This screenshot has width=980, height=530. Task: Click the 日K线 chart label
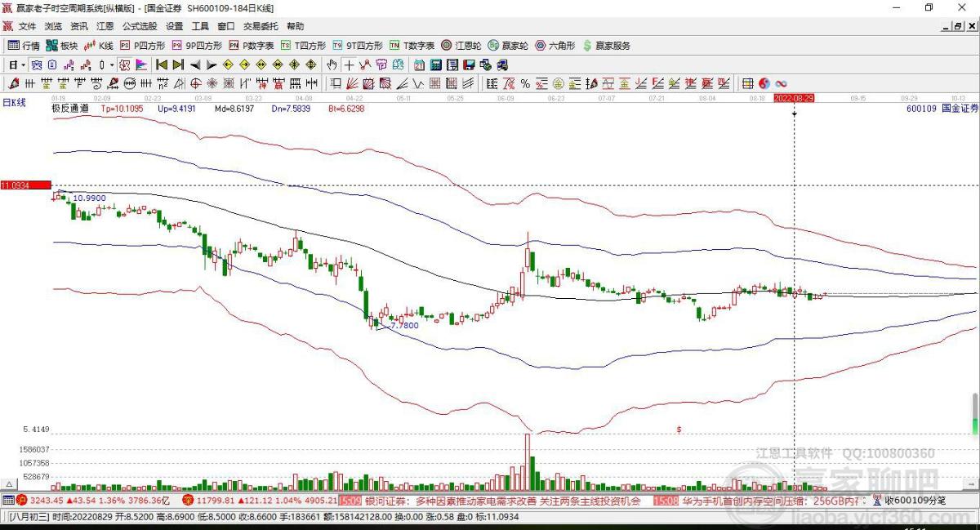click(x=14, y=102)
